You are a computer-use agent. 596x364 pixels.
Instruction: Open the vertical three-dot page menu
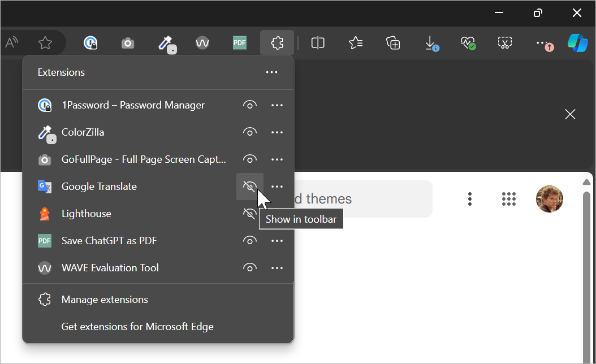point(470,199)
